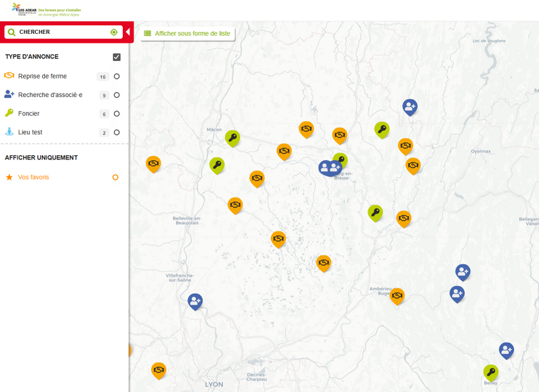
Task: Select the Lieu test radio button
Action: point(117,133)
